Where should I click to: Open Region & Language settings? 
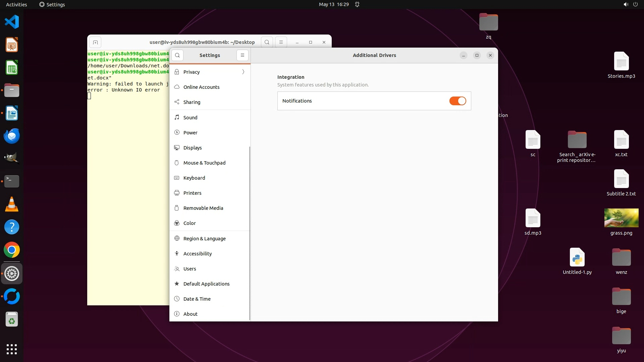pyautogui.click(x=204, y=239)
